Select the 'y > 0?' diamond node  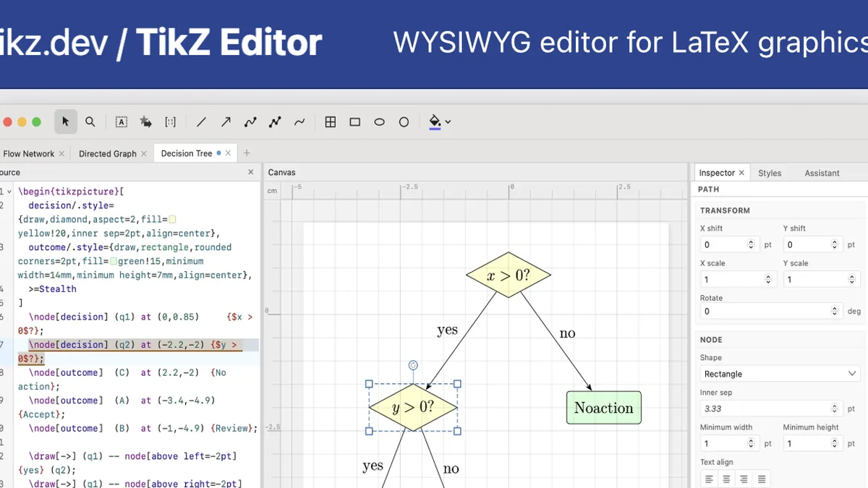point(413,407)
